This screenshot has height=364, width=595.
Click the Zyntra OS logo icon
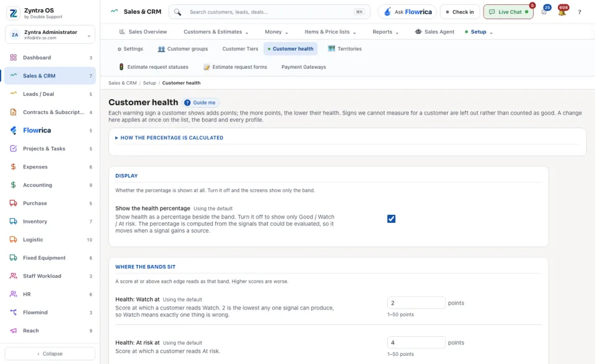click(x=14, y=13)
